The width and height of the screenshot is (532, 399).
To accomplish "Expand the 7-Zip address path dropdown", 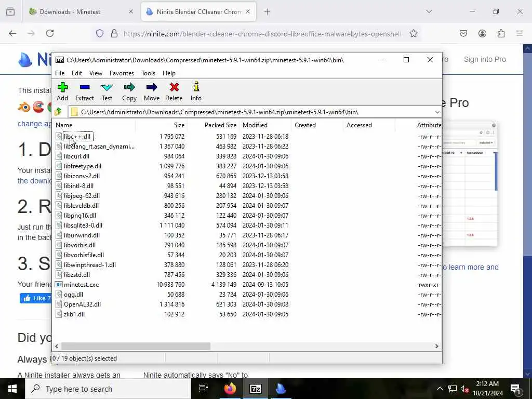I will point(437,112).
